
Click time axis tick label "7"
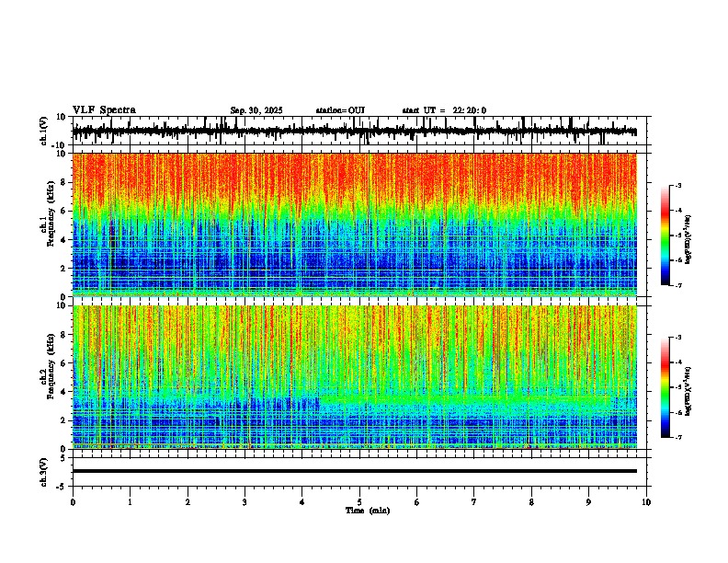[474, 502]
